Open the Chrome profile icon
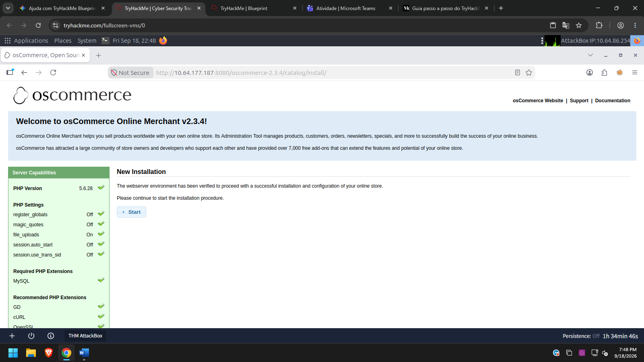This screenshot has height=362, width=644. point(621,25)
